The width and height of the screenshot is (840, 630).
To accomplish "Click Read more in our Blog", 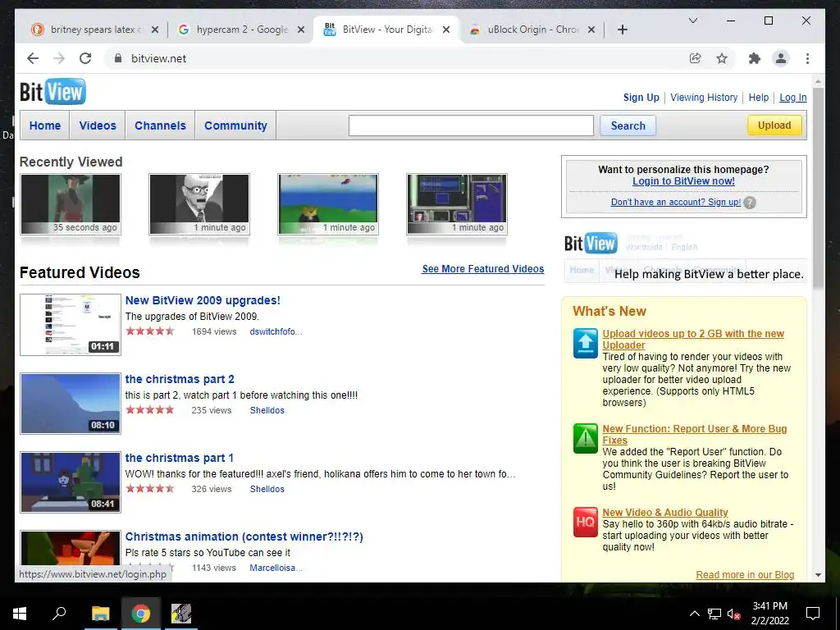I will 745,575.
